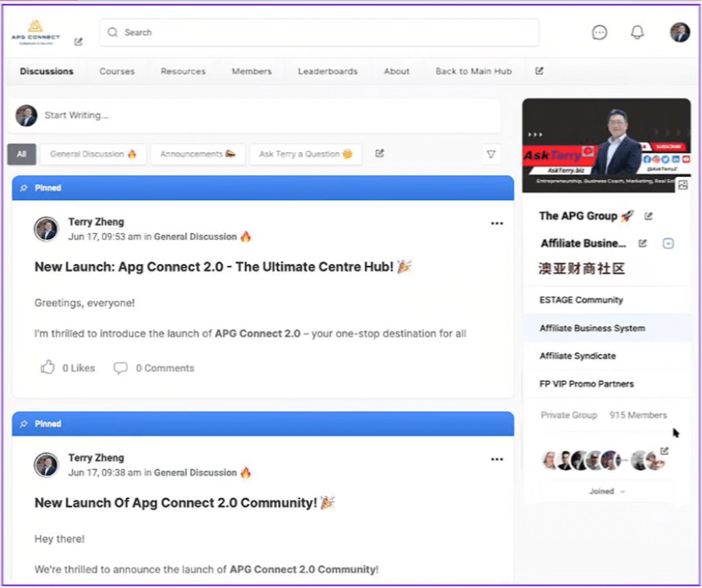Click the AskTerry banner image
The height and width of the screenshot is (588, 702).
point(606,146)
